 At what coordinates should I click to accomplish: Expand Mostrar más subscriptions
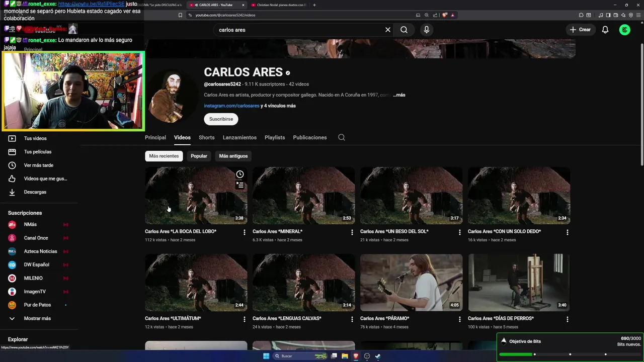tap(37, 318)
